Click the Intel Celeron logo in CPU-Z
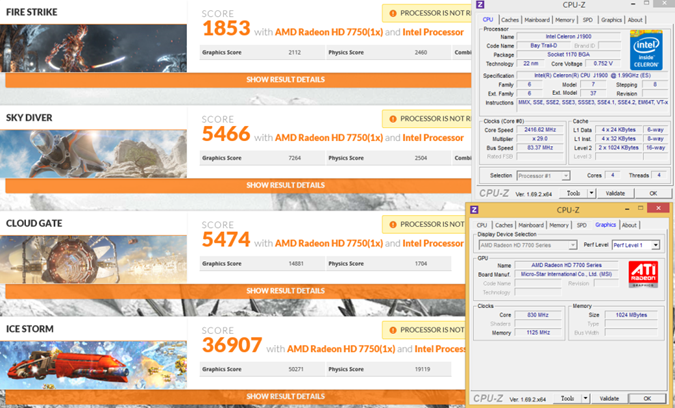This screenshot has width=675, height=408. (x=646, y=50)
